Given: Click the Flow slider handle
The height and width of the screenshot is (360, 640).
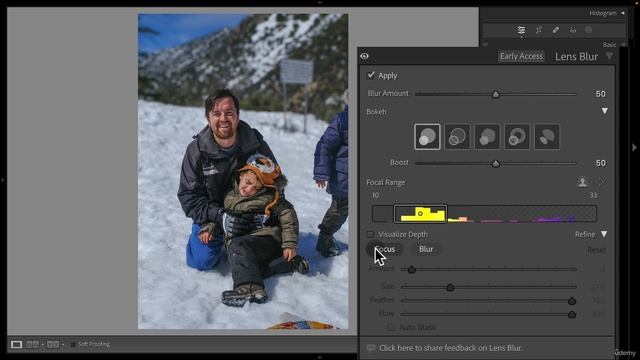Looking at the screenshot, I should [x=572, y=315].
